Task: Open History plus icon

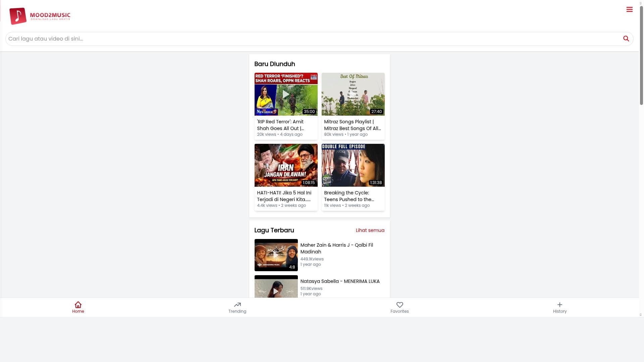Action: pyautogui.click(x=559, y=305)
